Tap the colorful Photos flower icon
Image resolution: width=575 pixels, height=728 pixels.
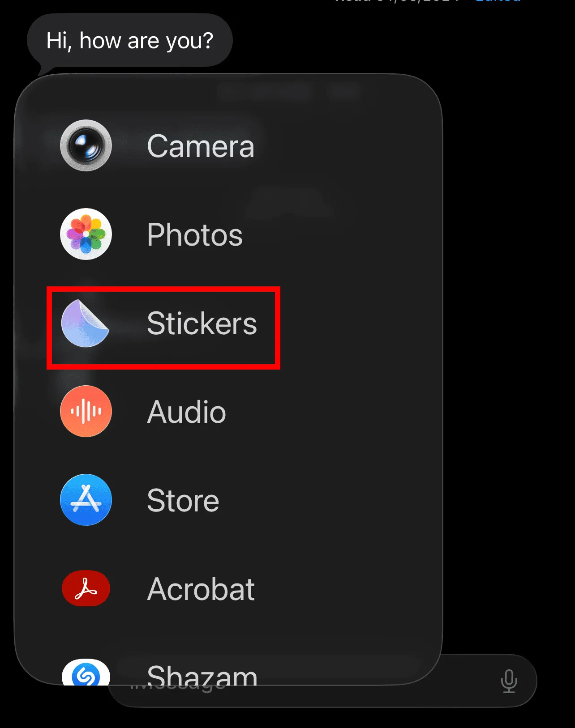(86, 234)
